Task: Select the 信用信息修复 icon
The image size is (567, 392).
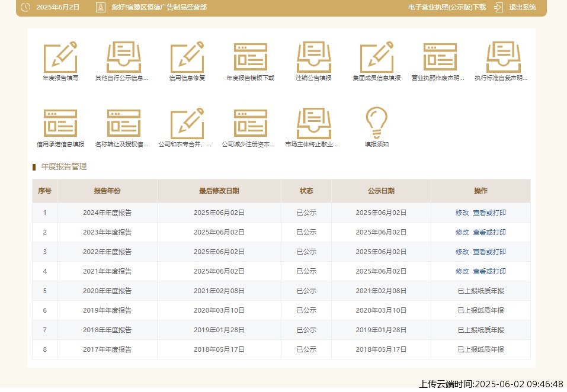Action: [187, 57]
